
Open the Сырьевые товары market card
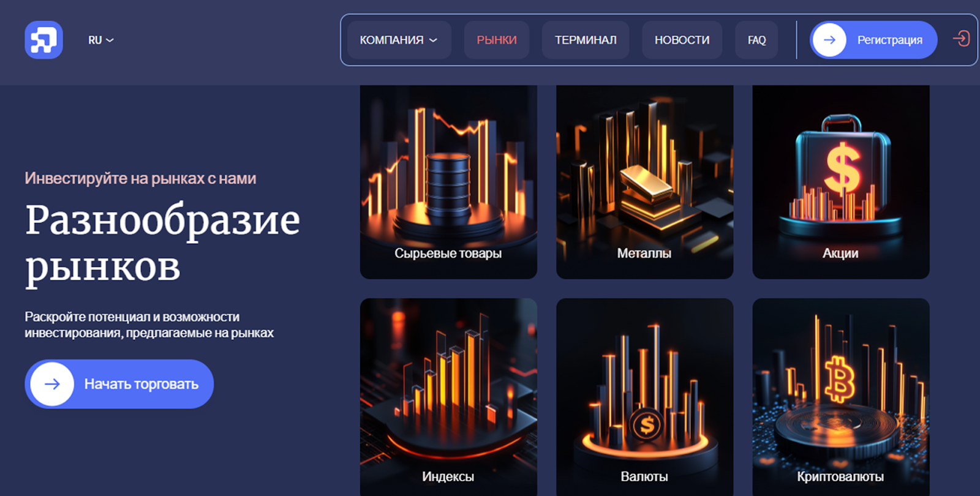448,182
